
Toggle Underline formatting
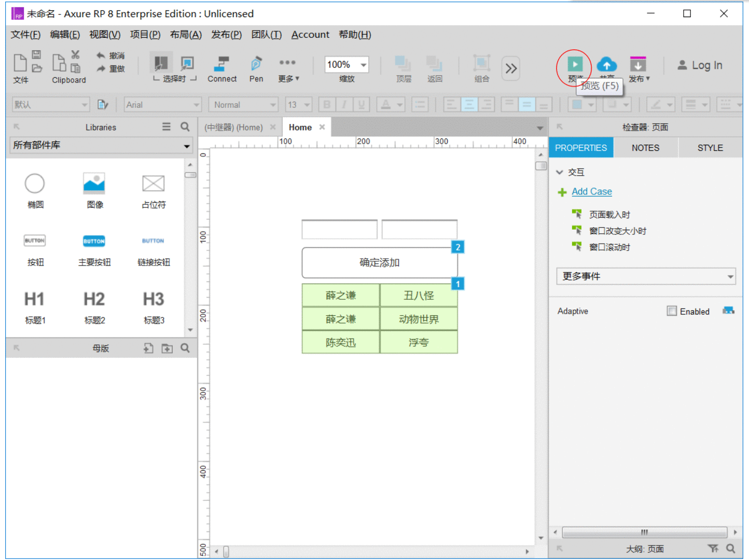pos(362,105)
